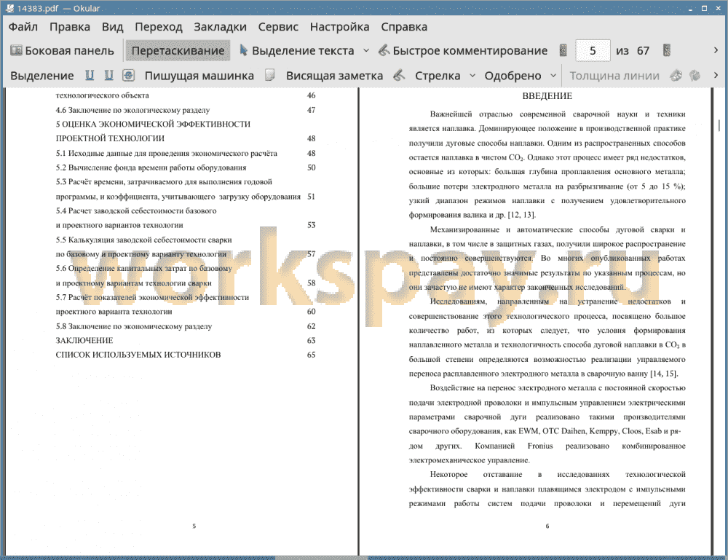The image size is (728, 560).
Task: Click '5 ОЦЕНКА ЭКОНОМИЧЕСКОЙ ЭФФЕКТИВНОСТИ' heading
Action: pos(153,124)
